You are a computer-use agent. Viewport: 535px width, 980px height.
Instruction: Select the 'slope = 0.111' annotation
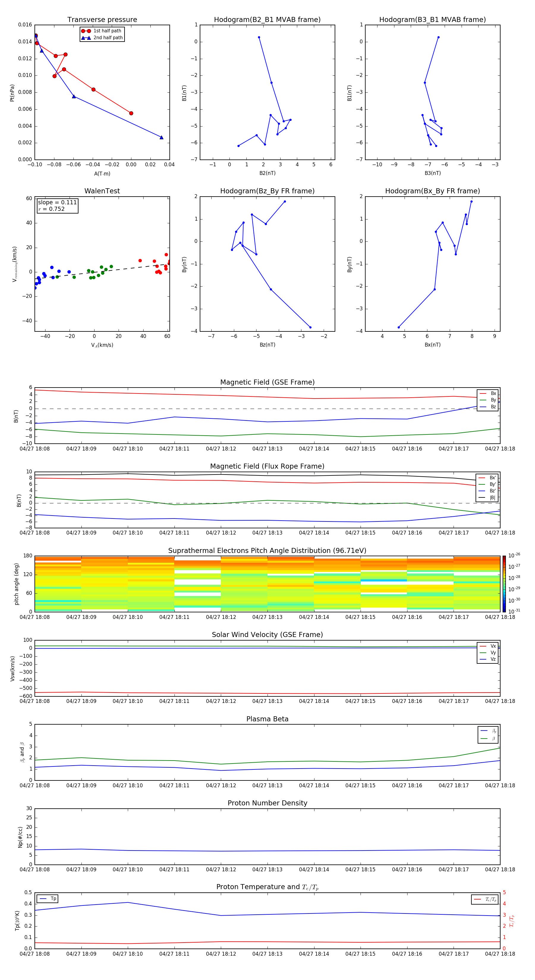coord(57,203)
